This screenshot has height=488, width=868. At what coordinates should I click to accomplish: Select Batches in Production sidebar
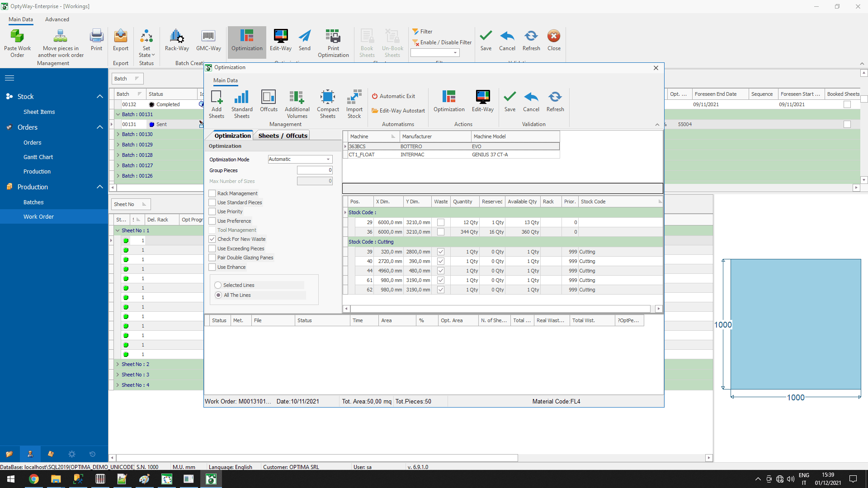33,202
